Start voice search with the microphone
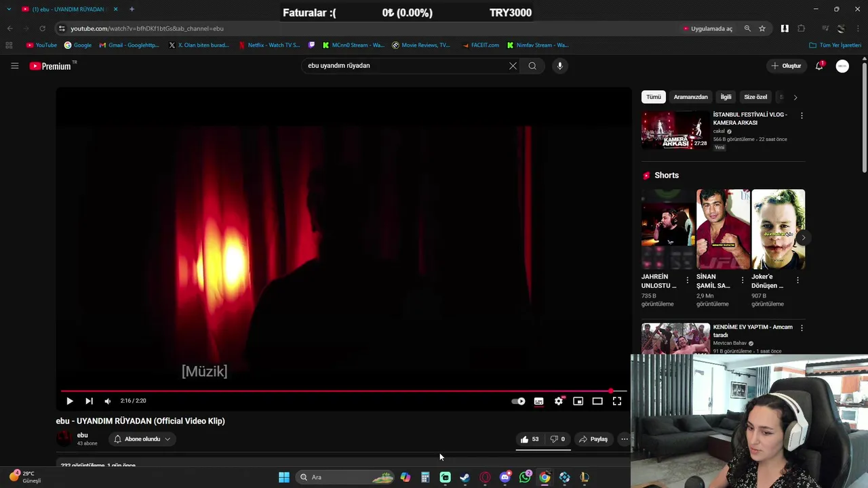Image resolution: width=868 pixels, height=488 pixels. (559, 66)
